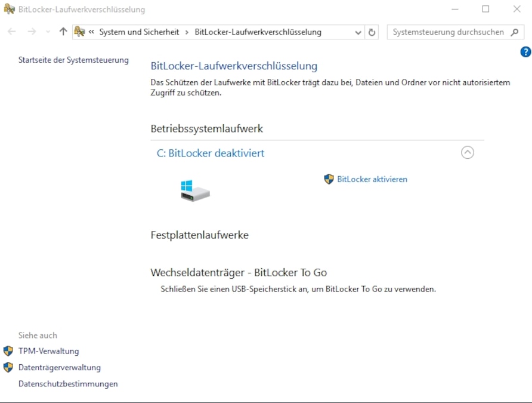Image resolution: width=532 pixels, height=403 pixels.
Task: Refresh the Control Panel view
Action: (x=372, y=32)
